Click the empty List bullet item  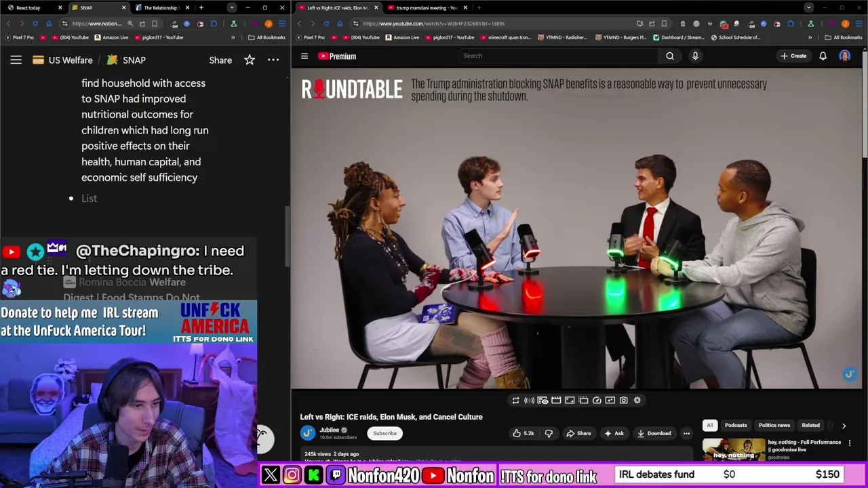(90, 199)
